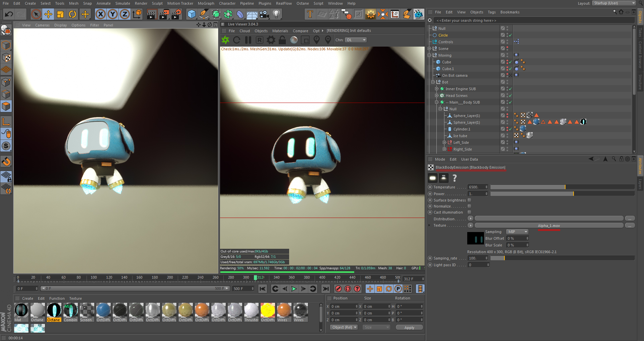
Task: Click the Apply button in the coordinates panel
Action: coord(409,328)
